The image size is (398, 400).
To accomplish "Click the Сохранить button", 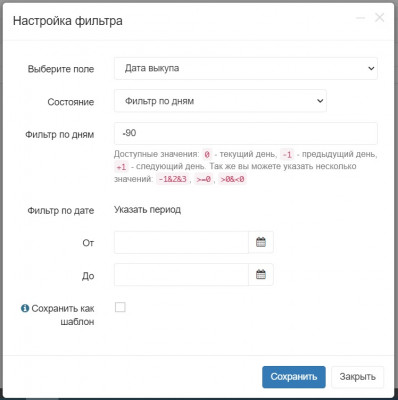I will click(294, 377).
